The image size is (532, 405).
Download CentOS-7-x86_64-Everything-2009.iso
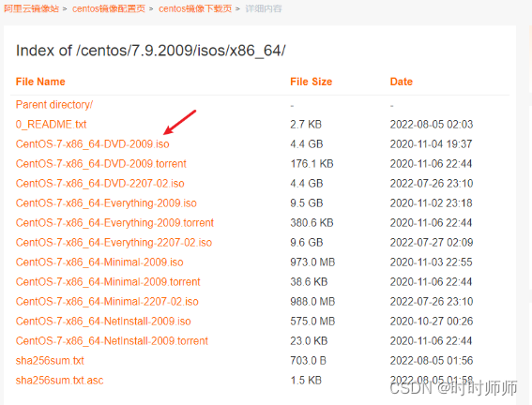coord(106,203)
